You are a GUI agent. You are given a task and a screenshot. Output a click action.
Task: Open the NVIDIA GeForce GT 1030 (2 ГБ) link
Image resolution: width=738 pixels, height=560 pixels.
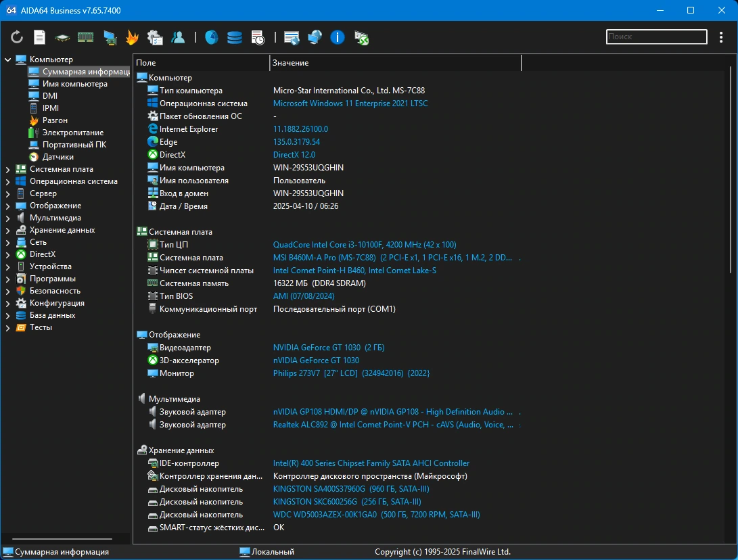pos(329,347)
